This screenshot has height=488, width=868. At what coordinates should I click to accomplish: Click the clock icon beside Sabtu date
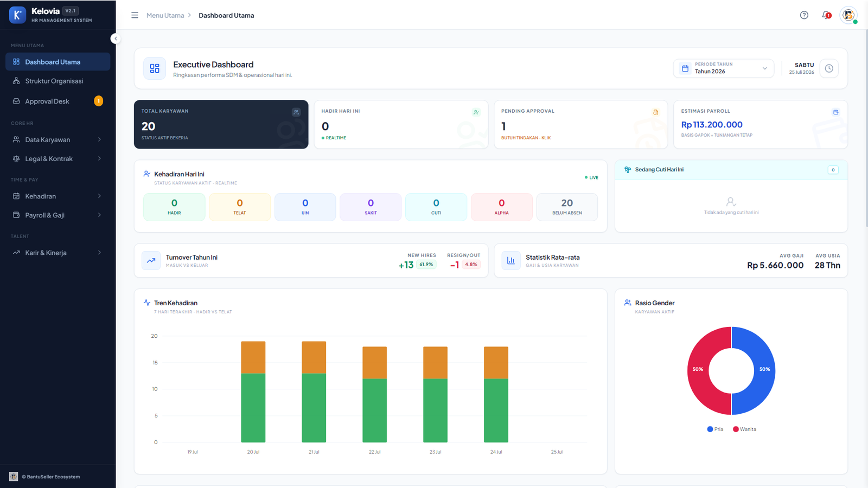coord(829,68)
